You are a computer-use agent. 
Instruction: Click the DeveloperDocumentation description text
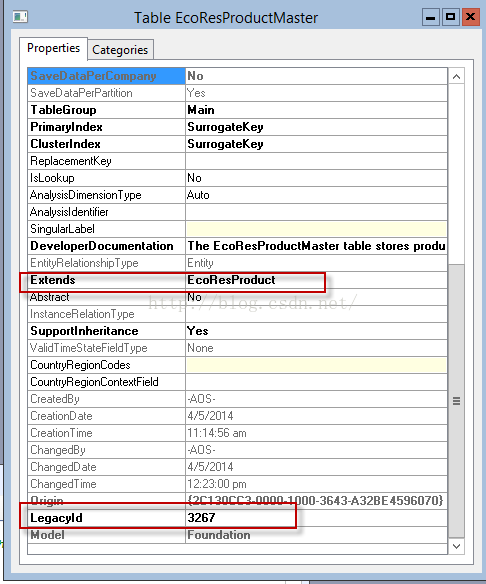(316, 246)
